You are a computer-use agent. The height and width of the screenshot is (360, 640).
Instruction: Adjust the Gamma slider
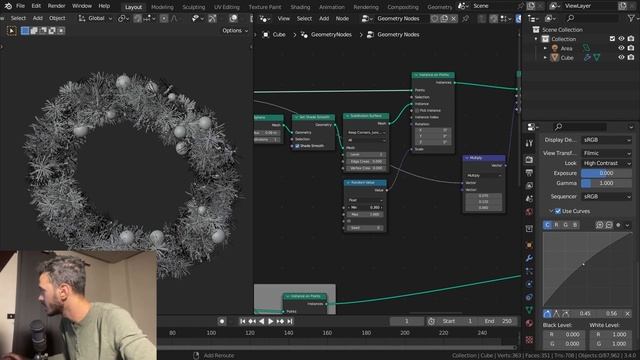click(x=607, y=183)
